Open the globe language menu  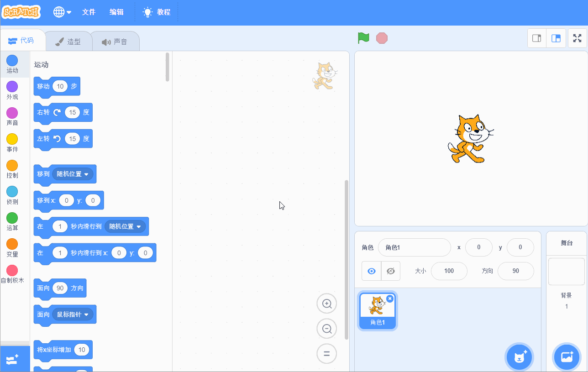pyautogui.click(x=62, y=12)
